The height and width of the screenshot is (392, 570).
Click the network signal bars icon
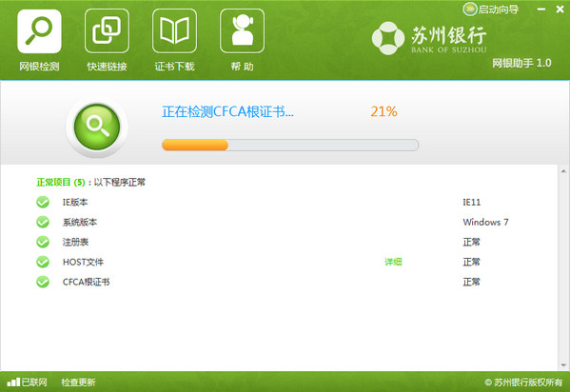click(x=13, y=382)
